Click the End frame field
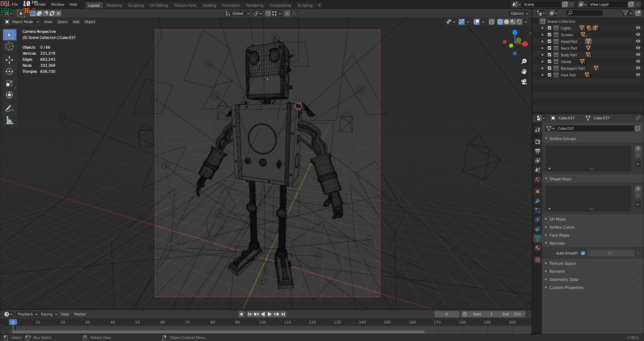The image size is (644, 341). tap(512, 314)
